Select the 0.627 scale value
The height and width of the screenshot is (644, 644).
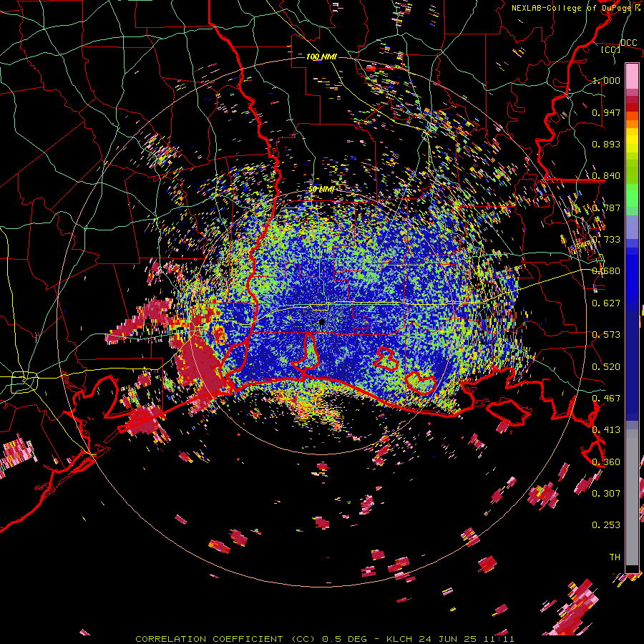coord(606,303)
